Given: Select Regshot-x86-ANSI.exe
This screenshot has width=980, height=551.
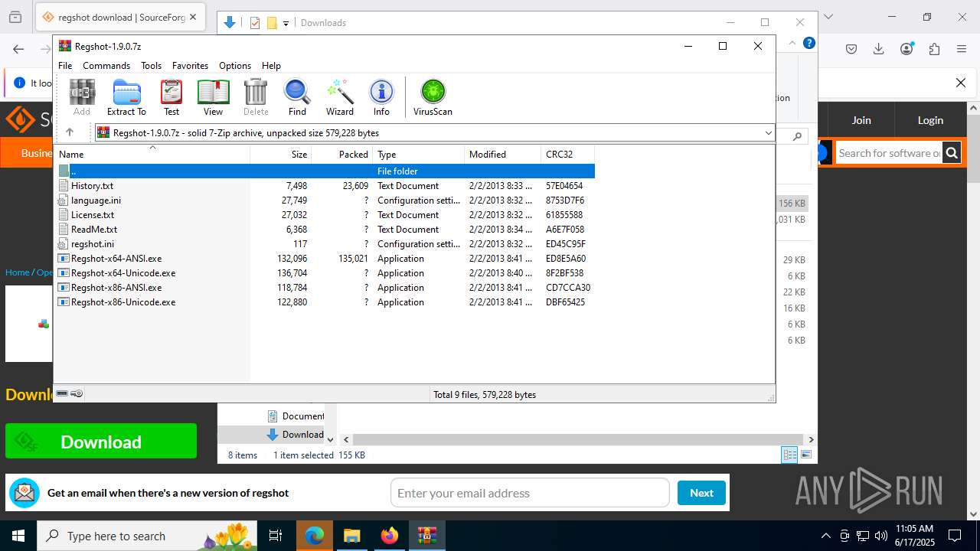Looking at the screenshot, I should pos(325,288).
